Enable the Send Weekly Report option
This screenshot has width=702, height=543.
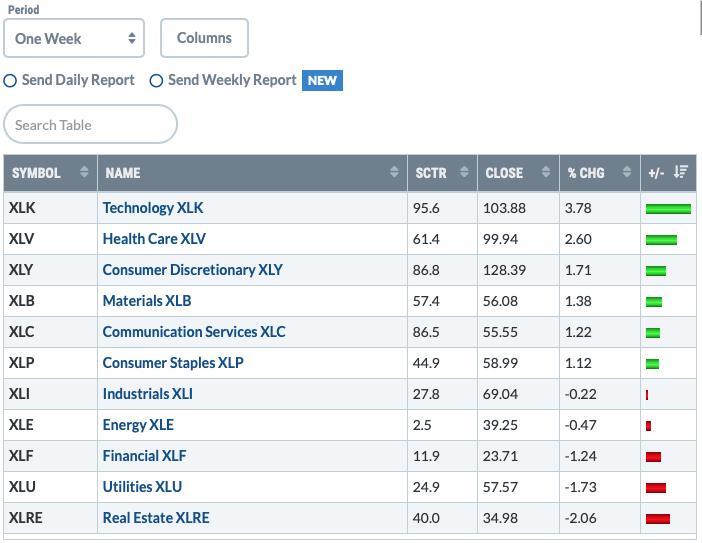156,81
